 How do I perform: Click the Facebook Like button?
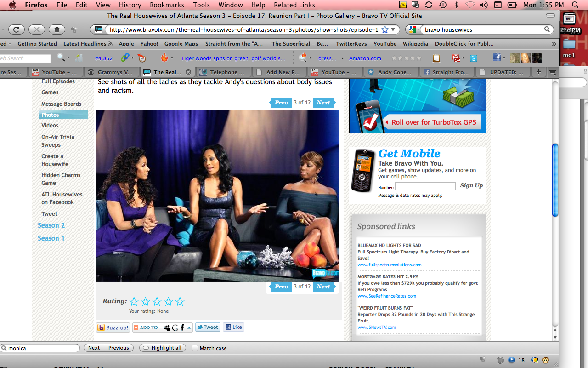coord(233,328)
